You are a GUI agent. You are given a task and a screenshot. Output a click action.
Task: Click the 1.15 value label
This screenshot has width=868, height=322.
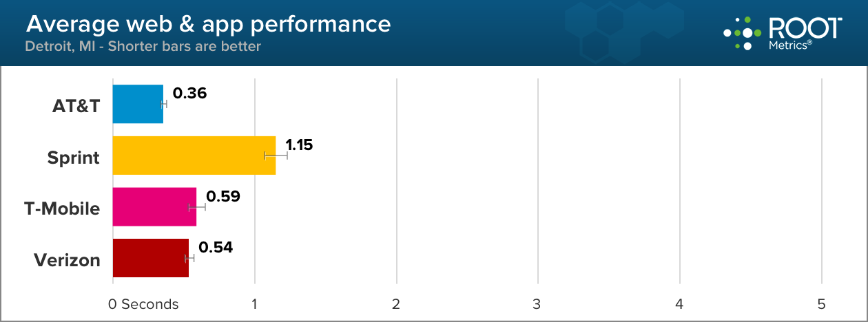point(299,145)
